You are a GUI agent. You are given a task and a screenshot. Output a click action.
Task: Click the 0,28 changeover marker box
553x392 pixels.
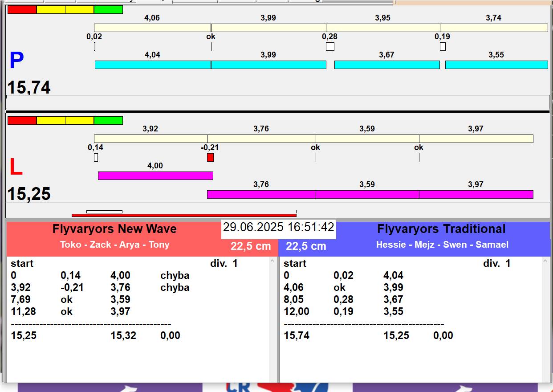(330, 46)
